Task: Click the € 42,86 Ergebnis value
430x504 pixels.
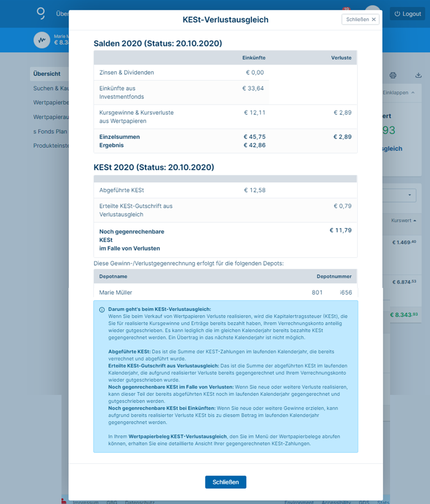Action: 254,145
